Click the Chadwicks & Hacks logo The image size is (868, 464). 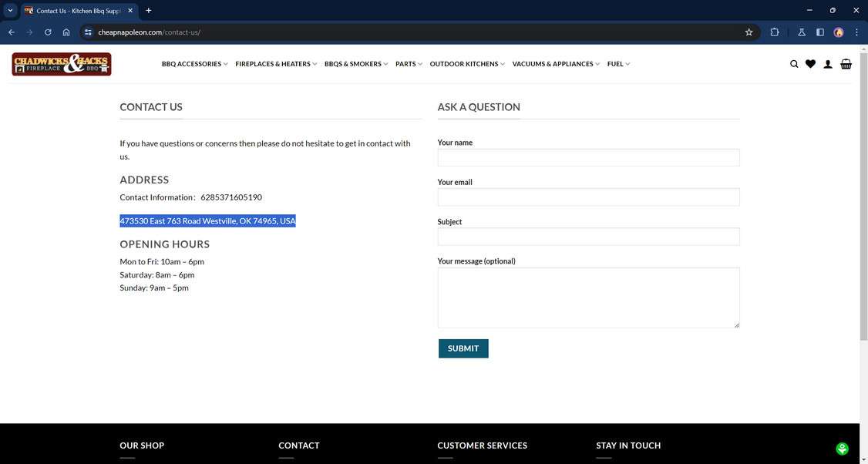tap(62, 64)
